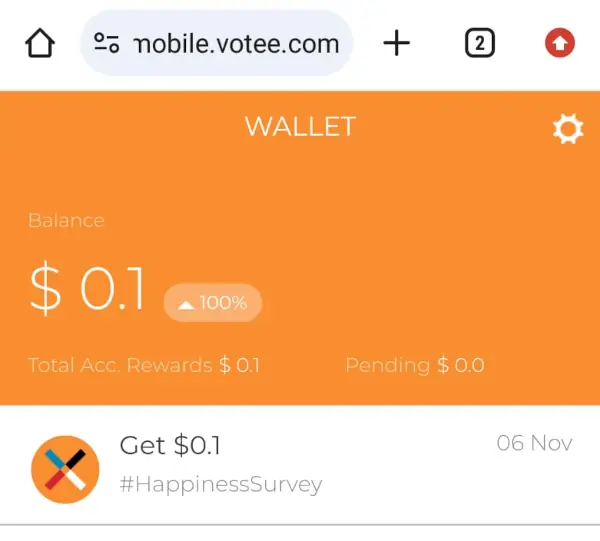This screenshot has height=541, width=600.
Task: Open the tab switcher showing 2 tabs
Action: [x=480, y=43]
